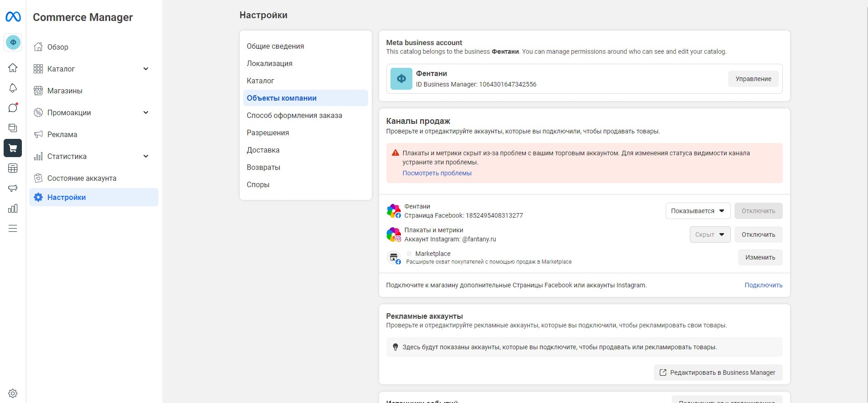Open notifications bell icon
This screenshot has height=403, width=868.
pyautogui.click(x=13, y=88)
